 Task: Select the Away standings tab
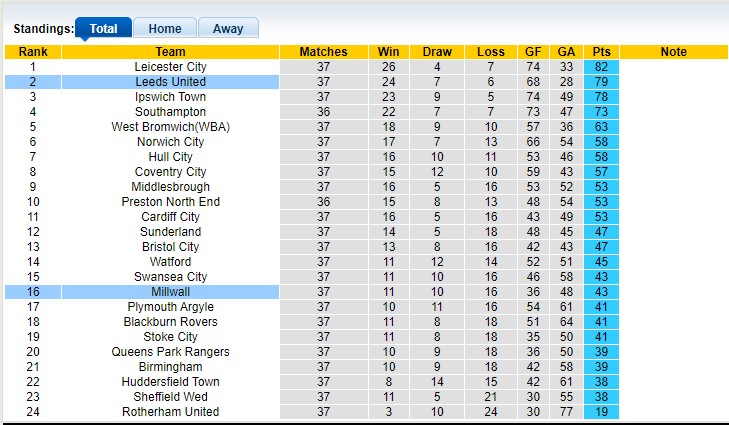[228, 29]
